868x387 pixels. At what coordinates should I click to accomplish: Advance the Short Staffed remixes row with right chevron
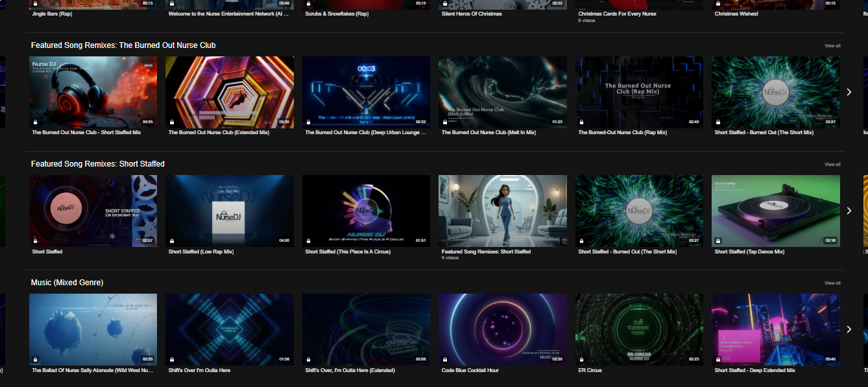[849, 211]
